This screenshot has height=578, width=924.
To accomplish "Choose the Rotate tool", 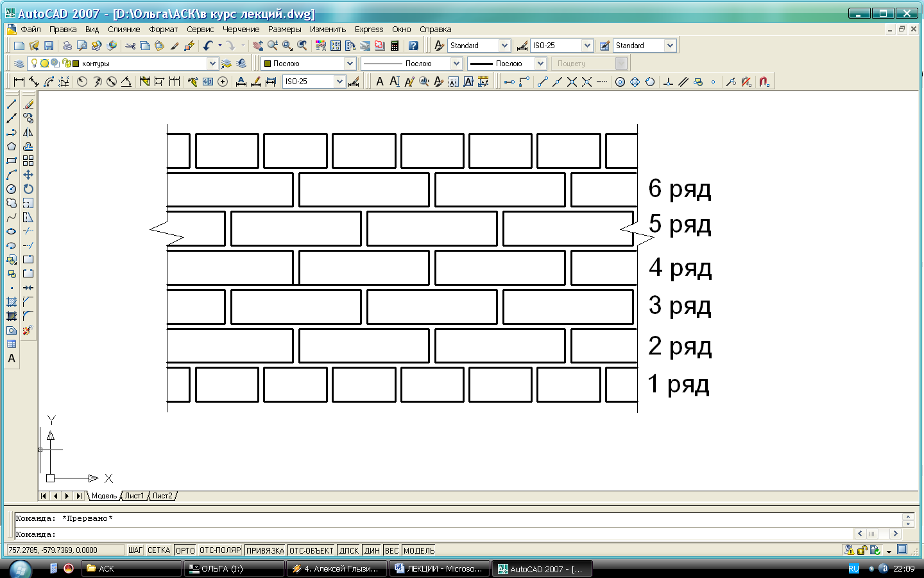I will [x=28, y=189].
